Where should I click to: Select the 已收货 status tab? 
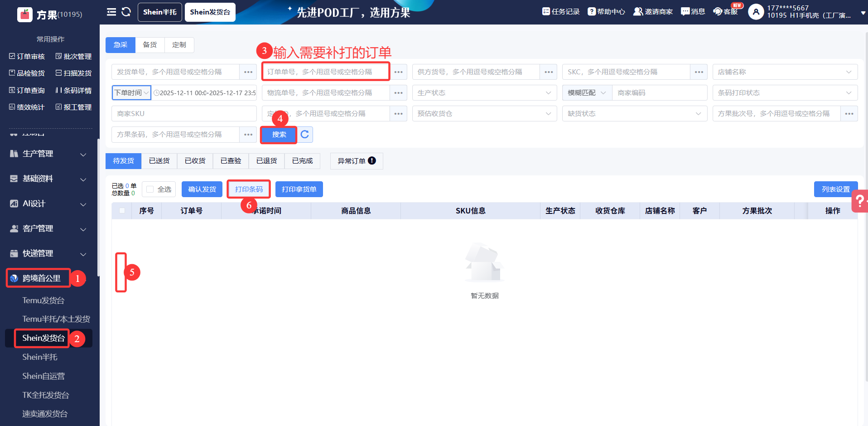[195, 161]
